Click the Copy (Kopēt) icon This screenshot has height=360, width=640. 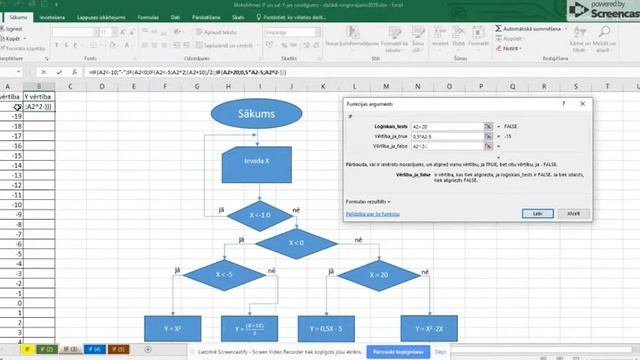coord(2,38)
